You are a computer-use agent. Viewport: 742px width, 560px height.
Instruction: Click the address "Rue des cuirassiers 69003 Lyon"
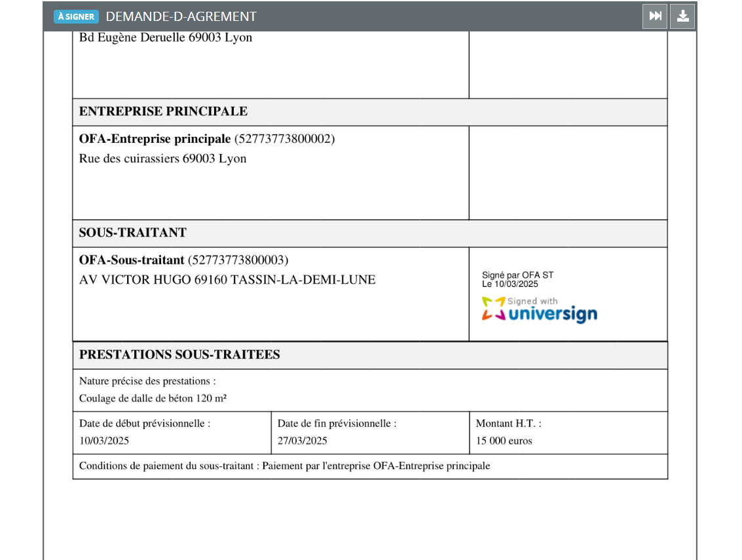(x=162, y=159)
